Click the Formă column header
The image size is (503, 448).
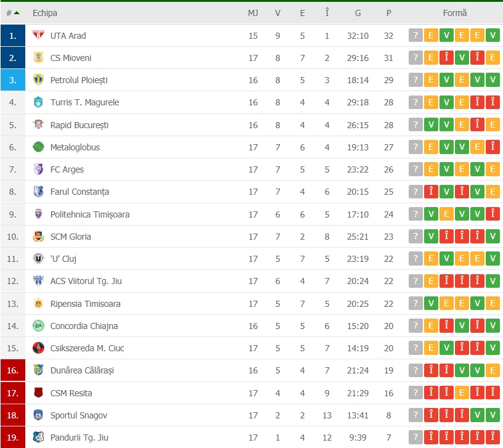pyautogui.click(x=455, y=13)
